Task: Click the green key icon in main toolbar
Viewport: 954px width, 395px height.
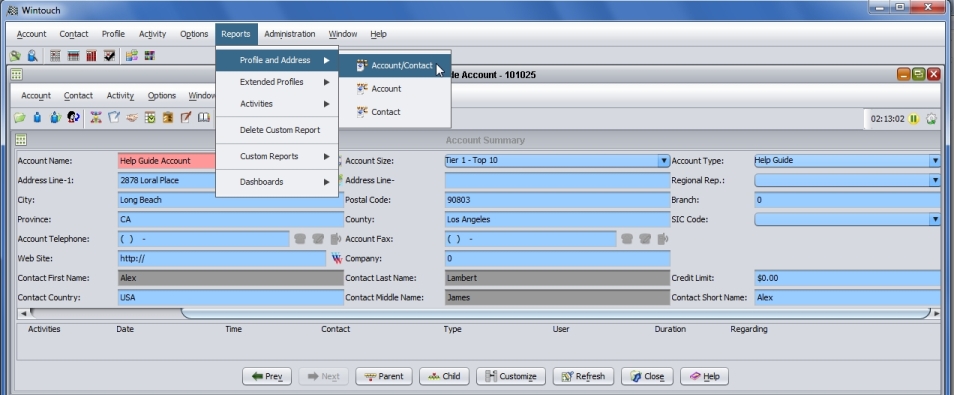Action: (x=15, y=56)
